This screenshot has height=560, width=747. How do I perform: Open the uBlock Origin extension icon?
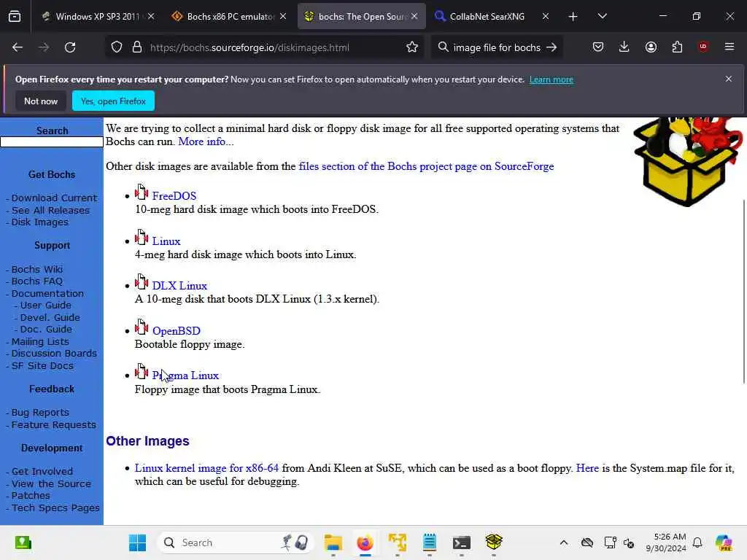(703, 47)
